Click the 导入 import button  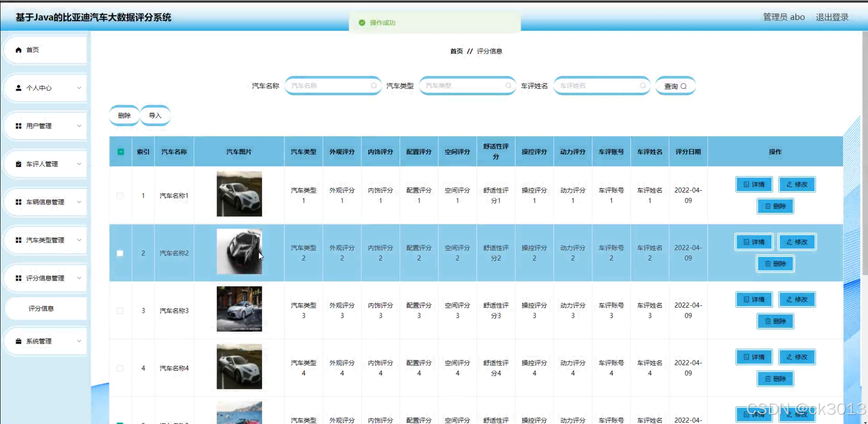point(155,115)
